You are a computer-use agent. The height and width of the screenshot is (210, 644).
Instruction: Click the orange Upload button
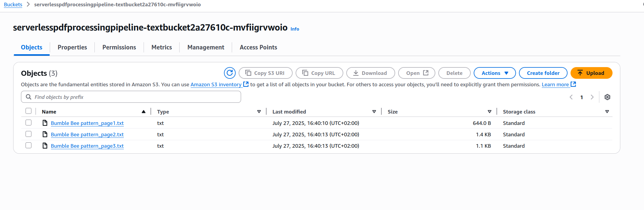pos(591,73)
